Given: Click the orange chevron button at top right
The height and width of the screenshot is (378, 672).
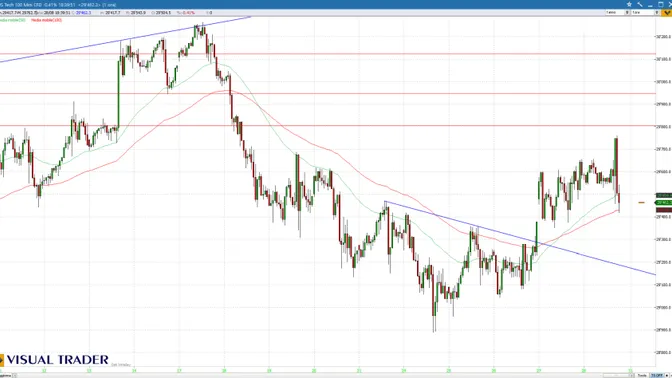Looking at the screenshot, I should coord(666,13).
